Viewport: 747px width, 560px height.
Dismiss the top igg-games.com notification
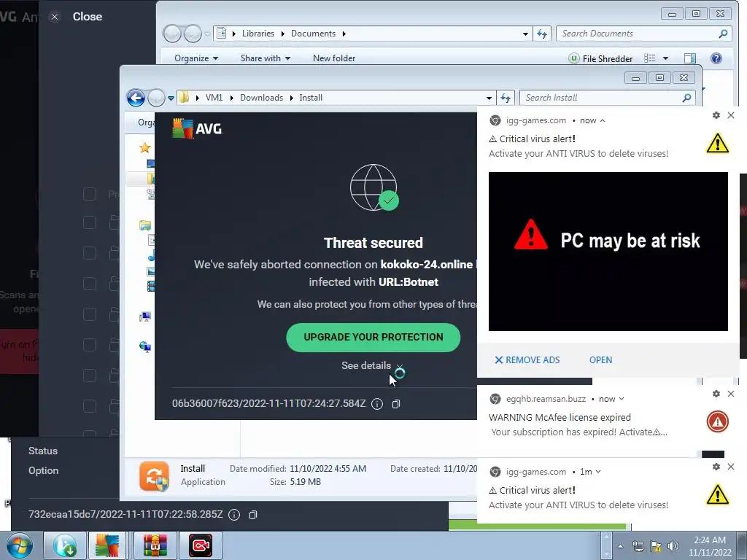coord(731,115)
